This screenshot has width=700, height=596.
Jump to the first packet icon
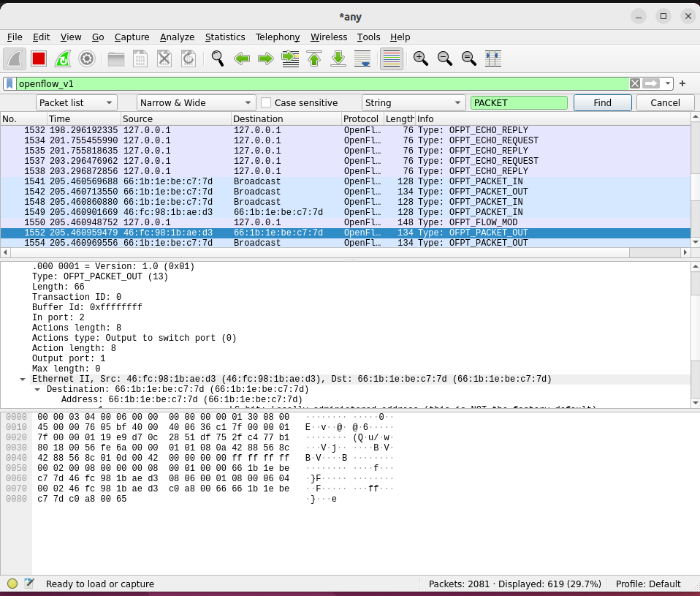pyautogui.click(x=314, y=59)
